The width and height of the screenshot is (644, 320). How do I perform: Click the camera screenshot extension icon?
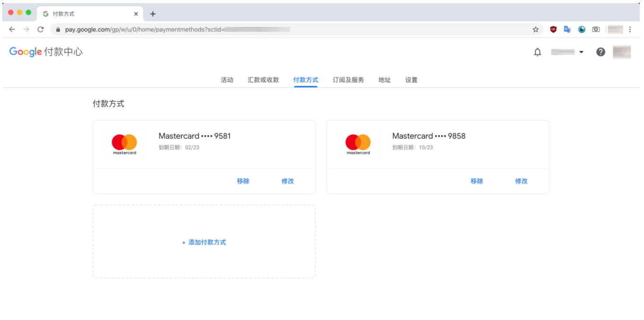pyautogui.click(x=596, y=29)
